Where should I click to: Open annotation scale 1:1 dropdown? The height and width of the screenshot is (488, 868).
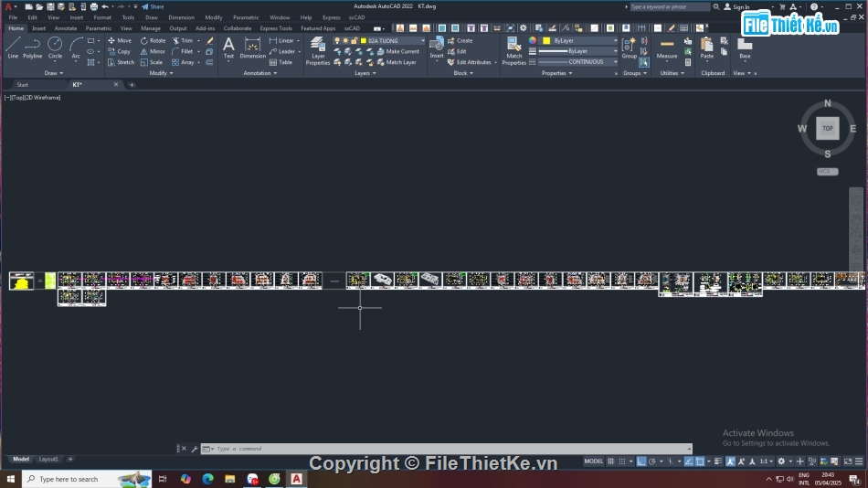[x=766, y=461]
